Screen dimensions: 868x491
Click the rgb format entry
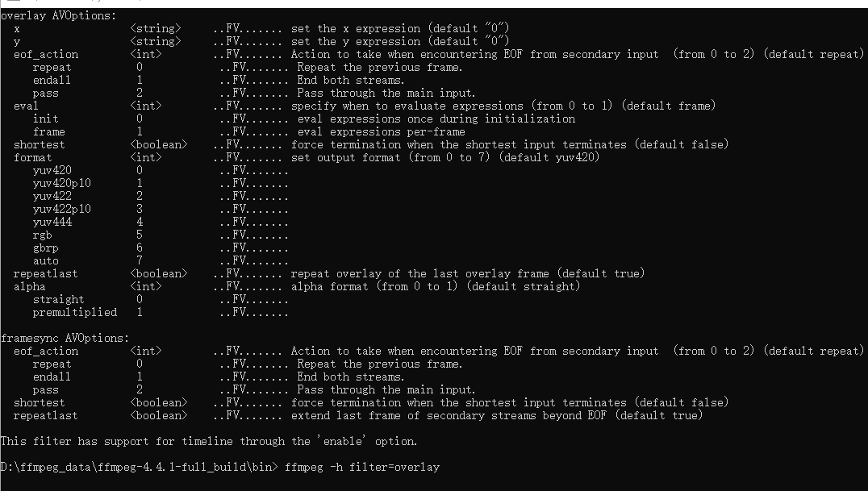[43, 235]
